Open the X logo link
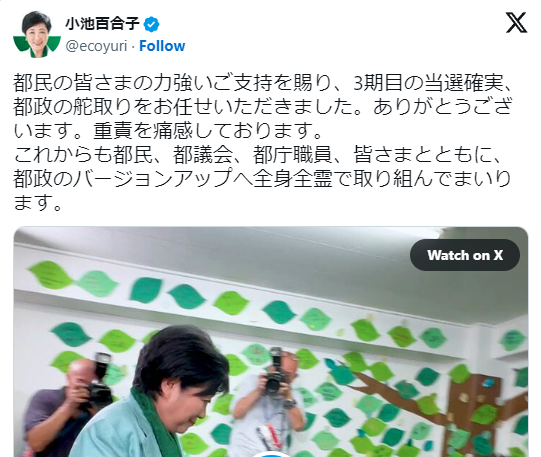Screen dimensions: 541x457 [516, 23]
